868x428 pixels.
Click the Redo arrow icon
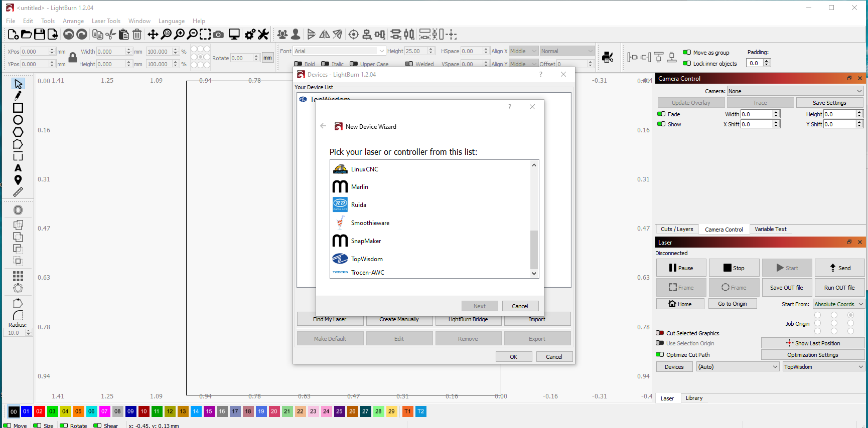(82, 34)
